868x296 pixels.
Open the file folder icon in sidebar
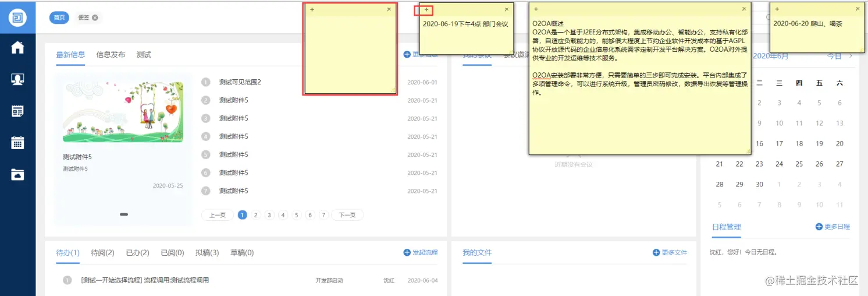pyautogui.click(x=17, y=174)
